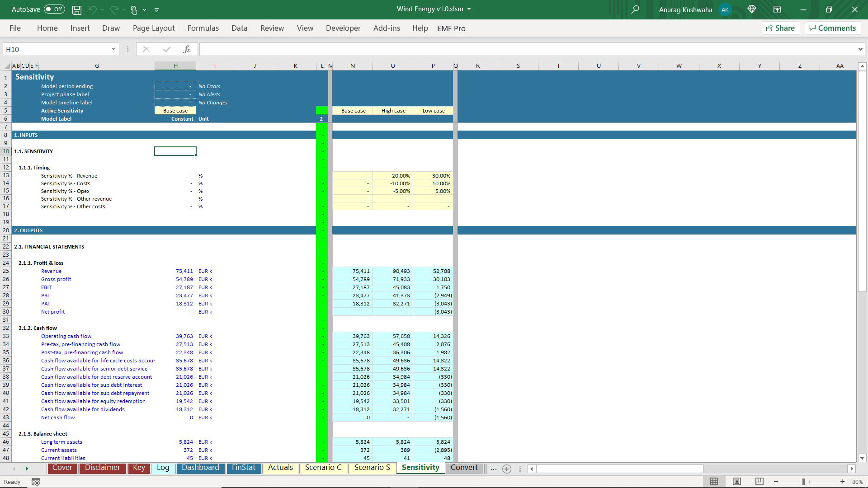The width and height of the screenshot is (868, 488).
Task: Click the Undo arrow icon
Action: [x=92, y=9]
